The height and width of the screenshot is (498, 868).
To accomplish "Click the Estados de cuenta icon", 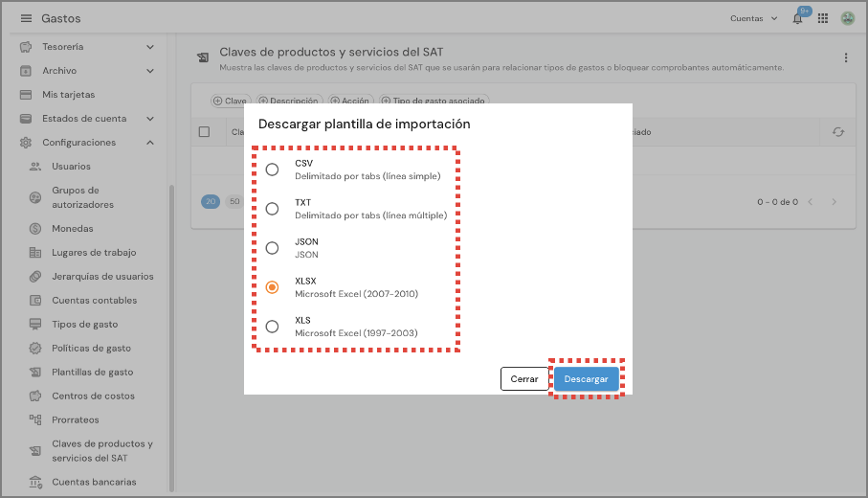I will (x=26, y=119).
